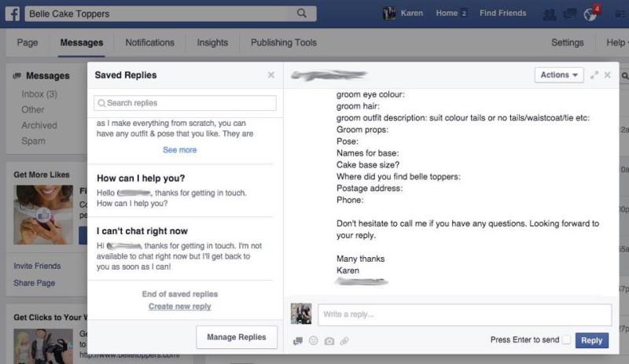Click the Manage Replies button

click(237, 337)
